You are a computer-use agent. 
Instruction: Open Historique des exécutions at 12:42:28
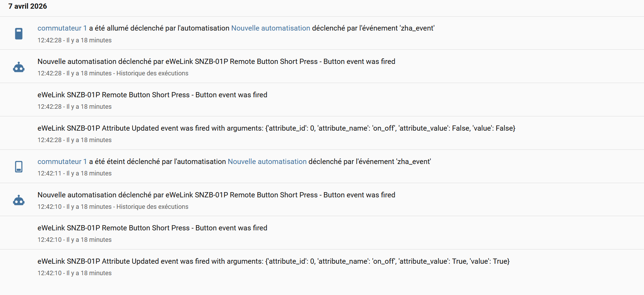click(152, 73)
